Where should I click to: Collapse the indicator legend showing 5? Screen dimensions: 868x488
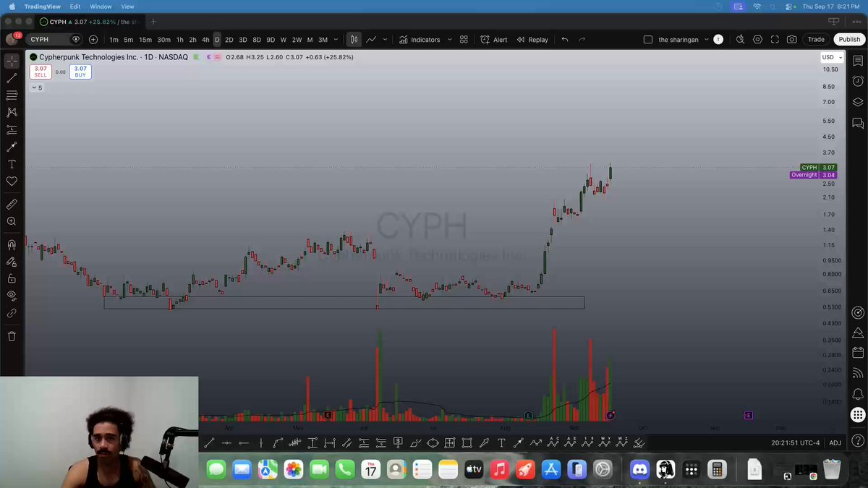pyautogui.click(x=37, y=87)
